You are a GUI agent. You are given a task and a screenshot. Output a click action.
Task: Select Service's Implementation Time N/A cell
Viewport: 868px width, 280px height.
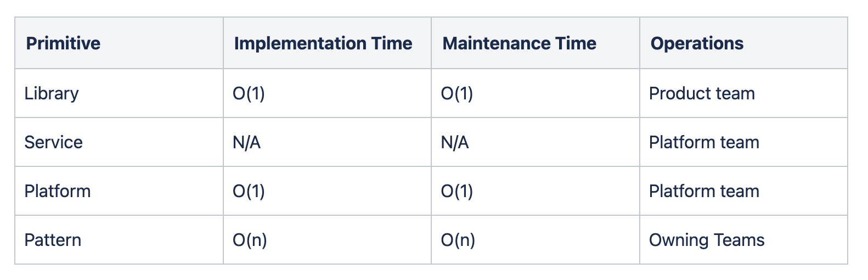coord(246,142)
